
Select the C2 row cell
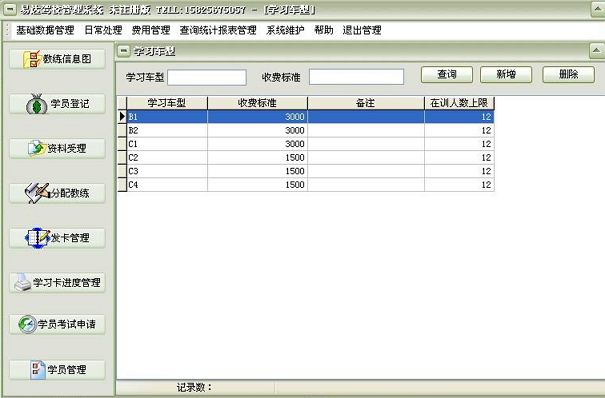(x=167, y=157)
